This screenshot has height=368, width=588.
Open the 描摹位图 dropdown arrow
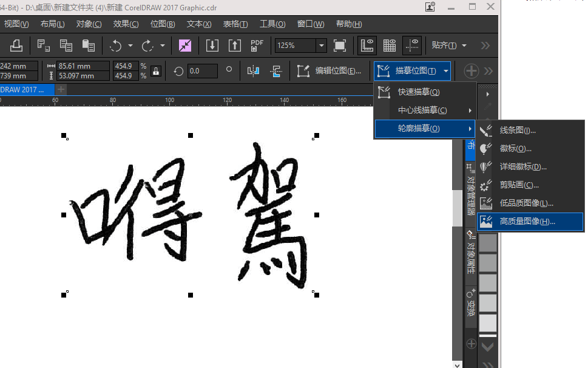446,70
